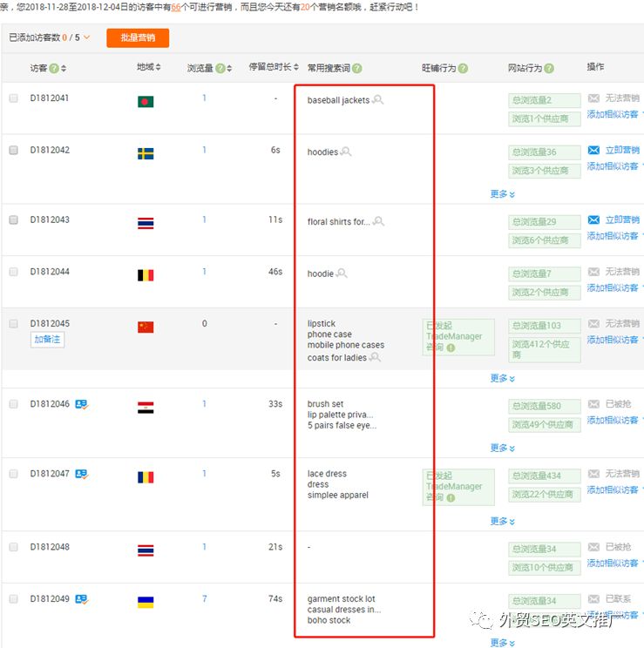
Task: Open help icon next to 常用搜索词 header
Action: pyautogui.click(x=357, y=68)
